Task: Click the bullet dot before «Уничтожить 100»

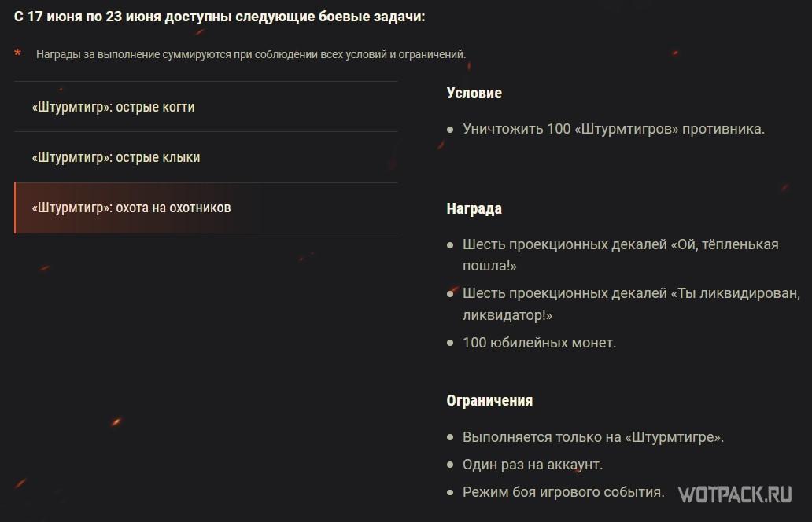Action: click(x=450, y=130)
